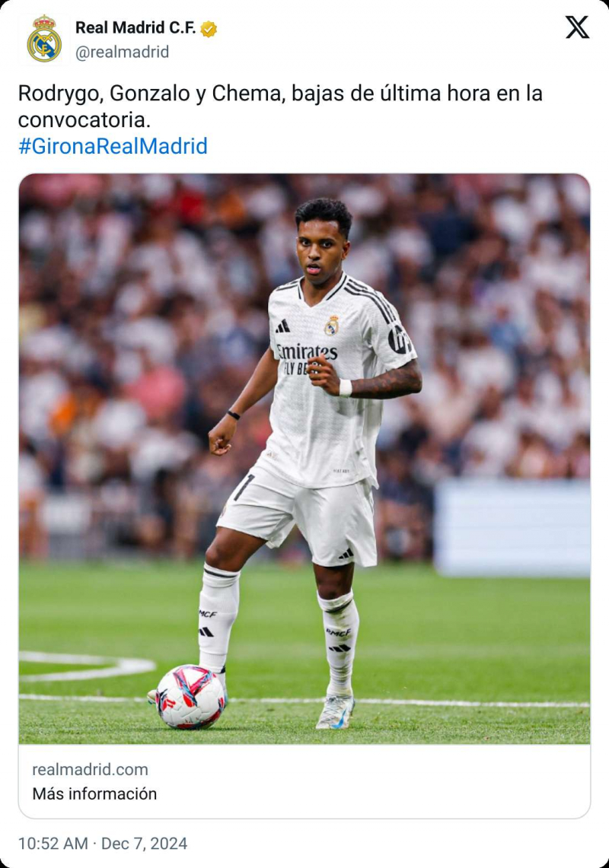The image size is (609, 868).
Task: Click the blurred advertising board behind the player
Action: click(x=512, y=528)
